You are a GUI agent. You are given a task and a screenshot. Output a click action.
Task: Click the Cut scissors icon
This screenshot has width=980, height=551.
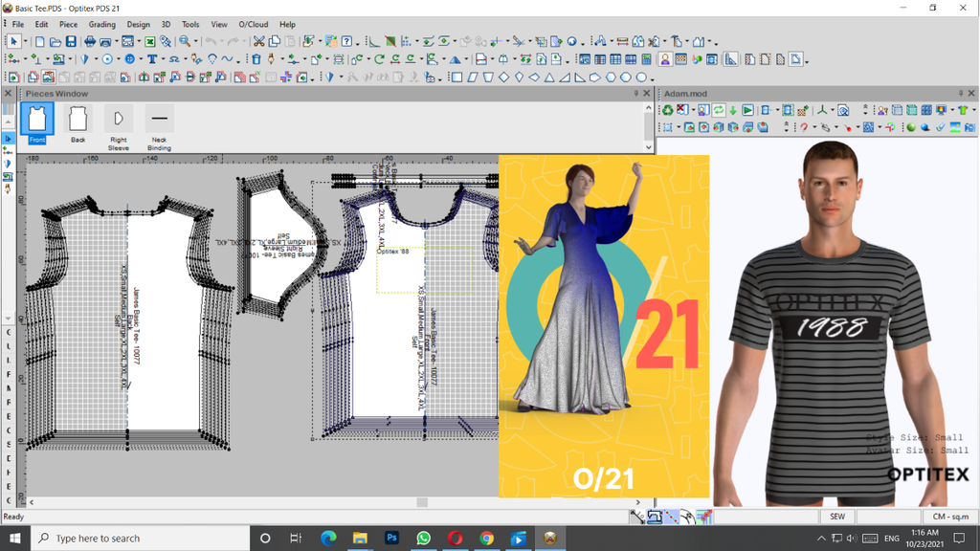click(x=258, y=42)
